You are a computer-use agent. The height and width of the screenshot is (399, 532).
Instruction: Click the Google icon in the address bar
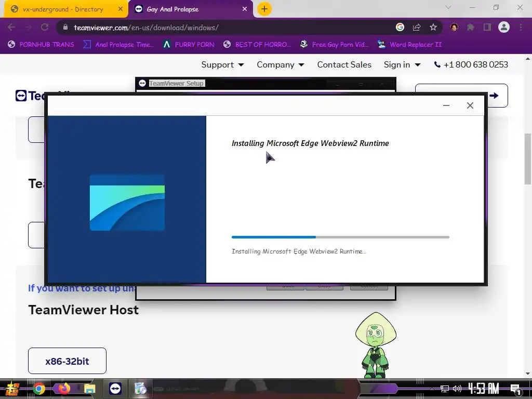tap(400, 27)
